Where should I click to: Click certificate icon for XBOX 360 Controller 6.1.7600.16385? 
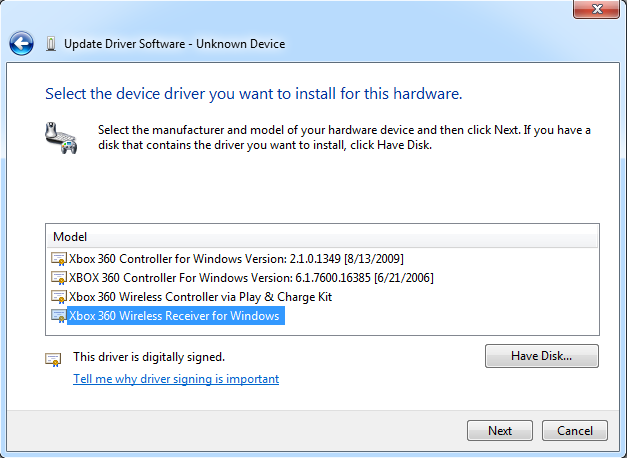click(x=59, y=278)
